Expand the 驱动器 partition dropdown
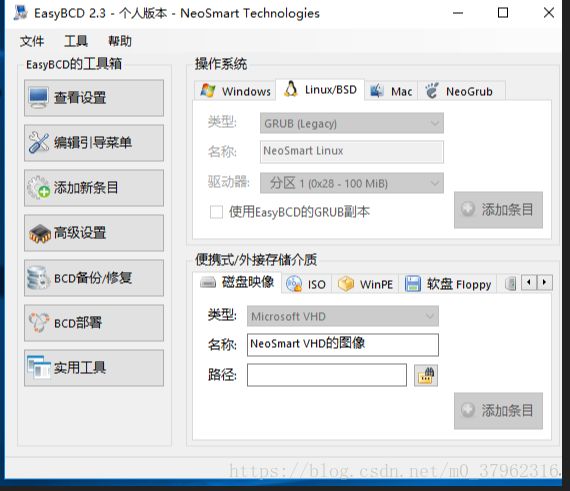The width and height of the screenshot is (570, 491). pos(352,183)
